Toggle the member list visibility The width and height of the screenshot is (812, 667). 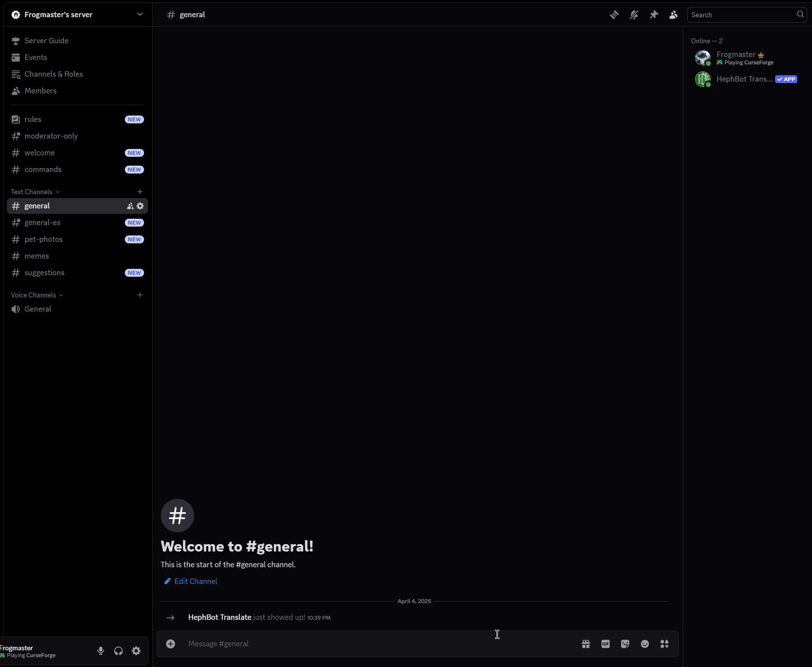point(673,15)
